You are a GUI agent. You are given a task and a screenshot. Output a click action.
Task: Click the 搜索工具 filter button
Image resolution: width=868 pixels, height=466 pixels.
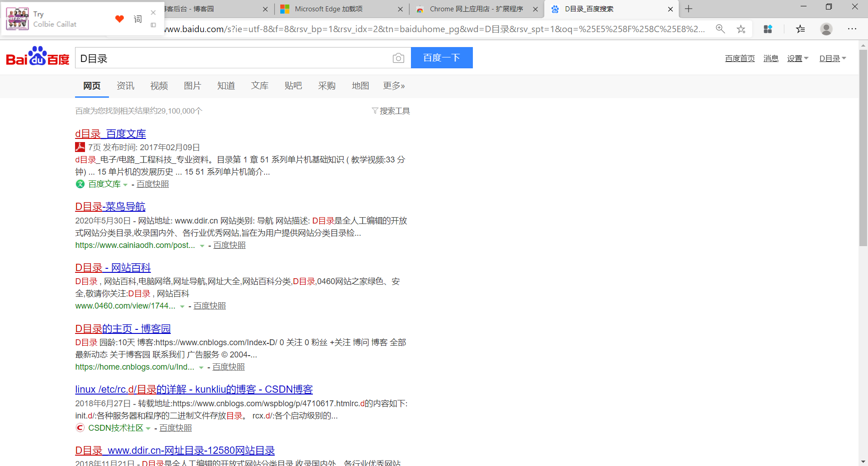tap(391, 111)
